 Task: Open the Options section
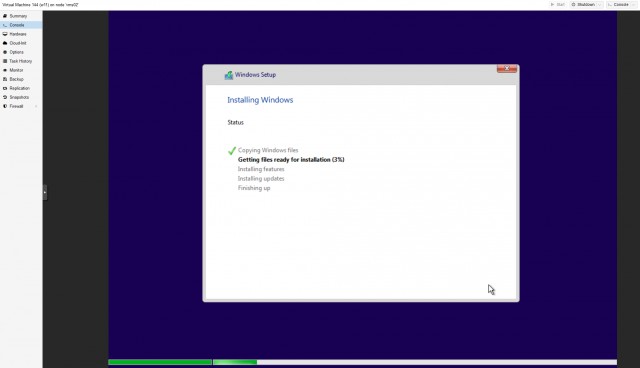20,52
